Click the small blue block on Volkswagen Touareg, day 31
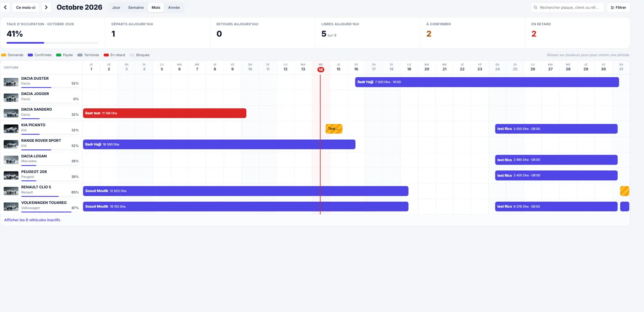 (x=625, y=207)
